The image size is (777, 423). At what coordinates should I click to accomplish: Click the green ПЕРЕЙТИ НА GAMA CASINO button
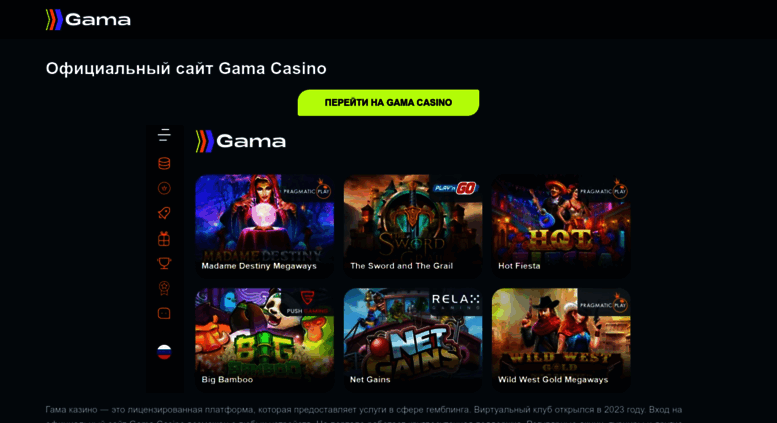click(x=388, y=103)
